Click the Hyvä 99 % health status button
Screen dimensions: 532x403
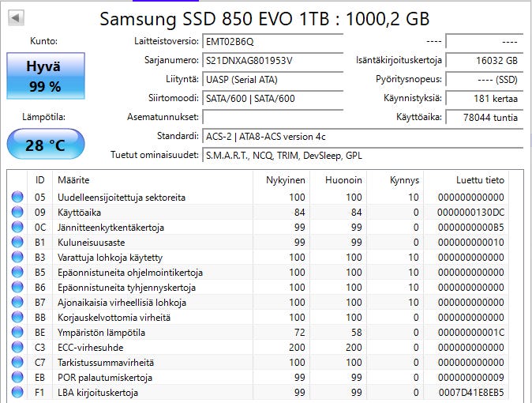[x=46, y=76]
